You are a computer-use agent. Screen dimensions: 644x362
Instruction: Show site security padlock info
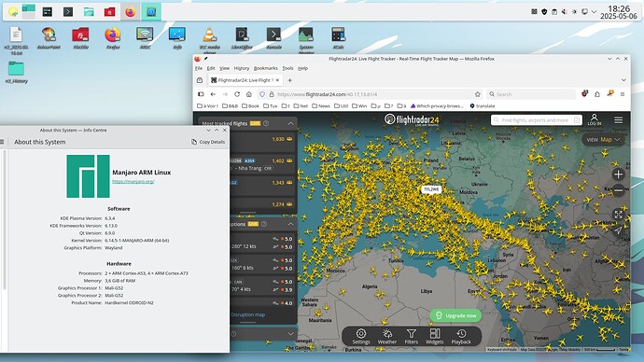click(x=272, y=94)
